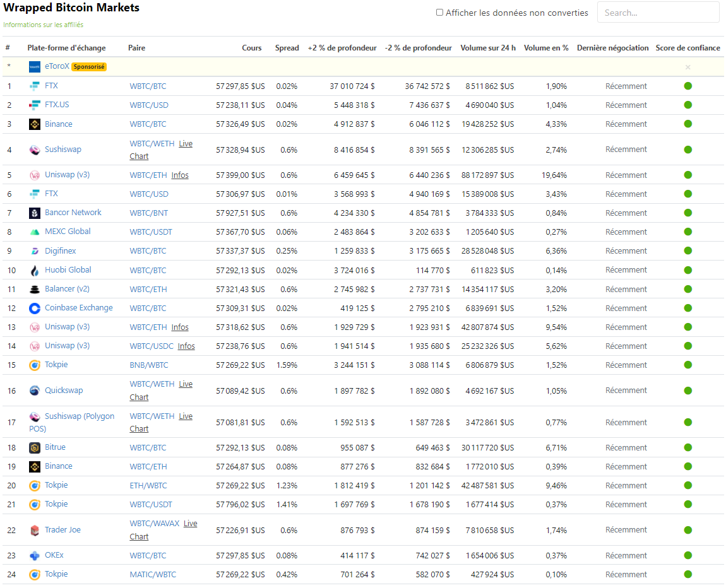Click the Trader Joe logo

(34, 530)
